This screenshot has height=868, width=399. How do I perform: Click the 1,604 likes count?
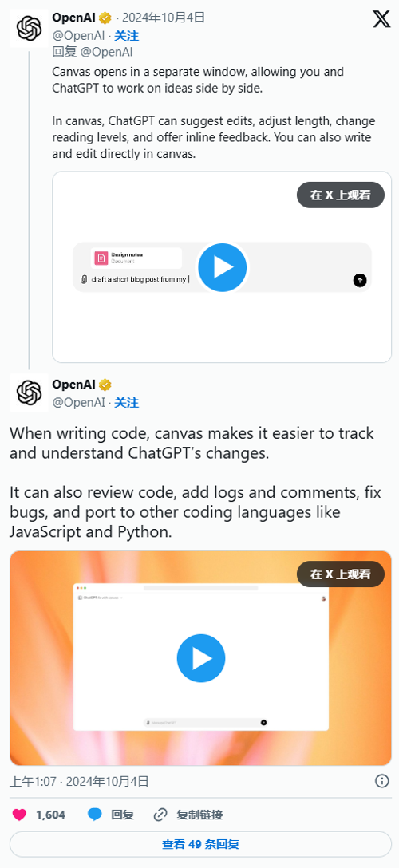coord(50,815)
